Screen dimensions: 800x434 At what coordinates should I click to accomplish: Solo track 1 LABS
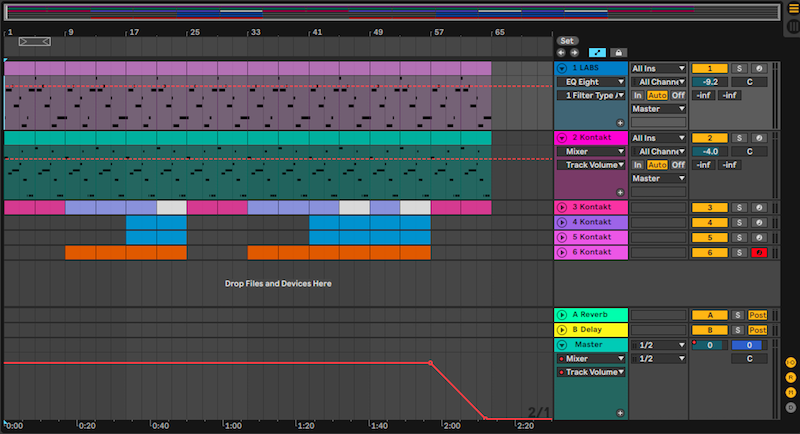(x=739, y=68)
